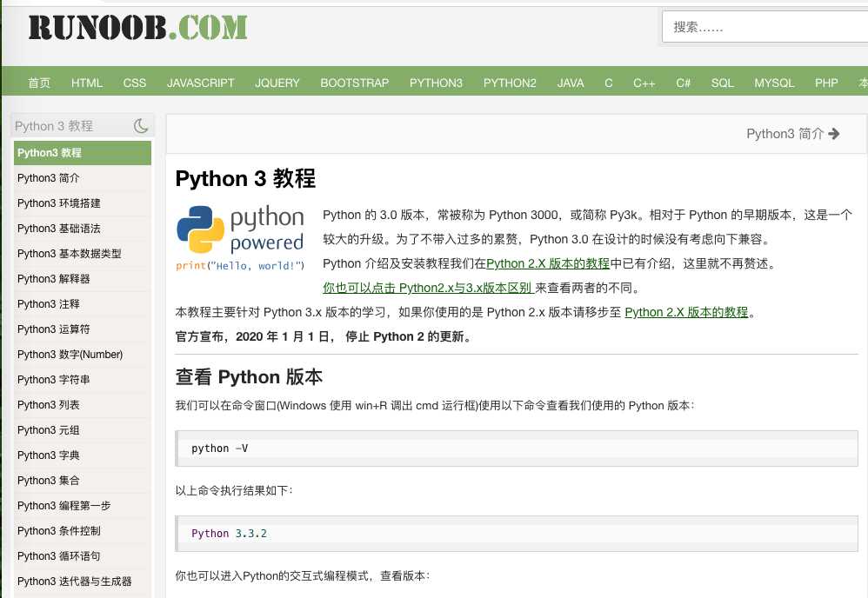Screen dimensions: 868x598
Task: Follow first Python 2.X 版本的教程 link in intro
Action: (548, 264)
